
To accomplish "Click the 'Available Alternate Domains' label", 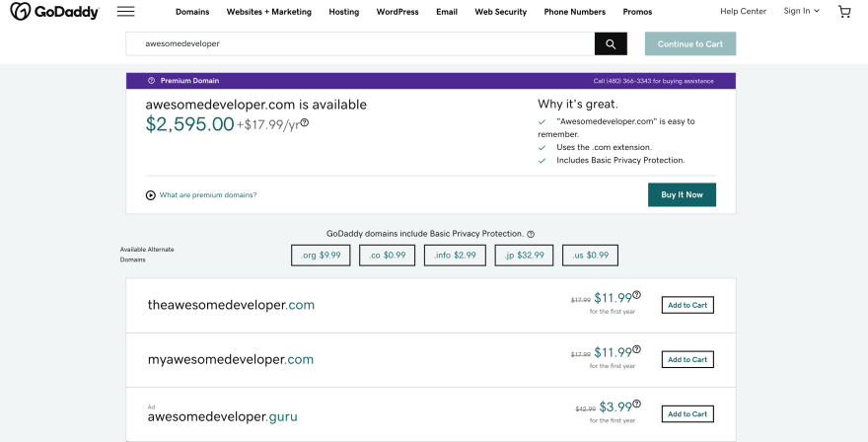I will pyautogui.click(x=147, y=255).
